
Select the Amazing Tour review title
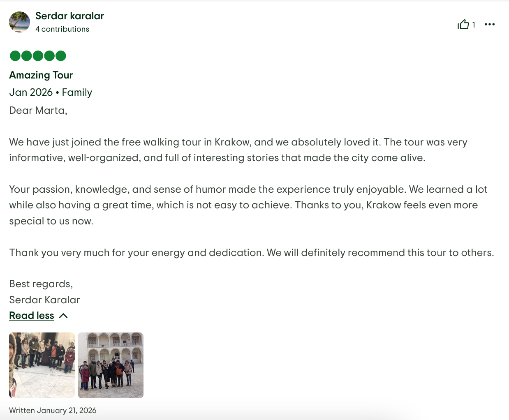[41, 75]
